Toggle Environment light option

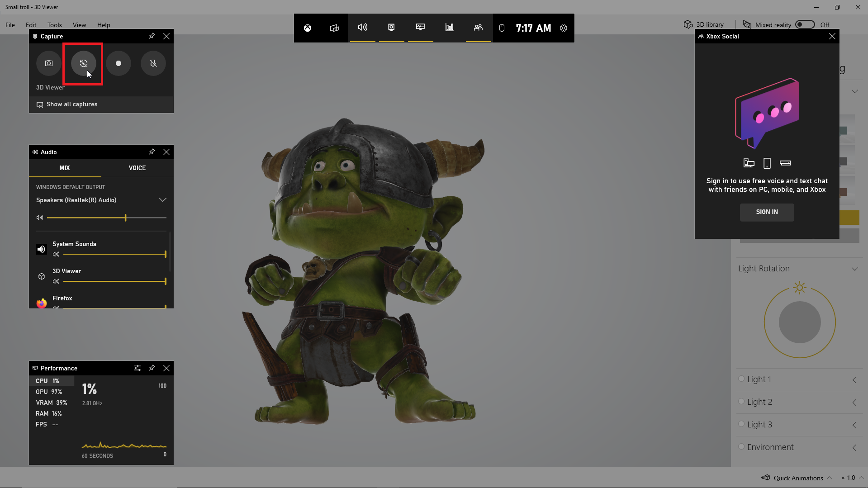point(741,447)
